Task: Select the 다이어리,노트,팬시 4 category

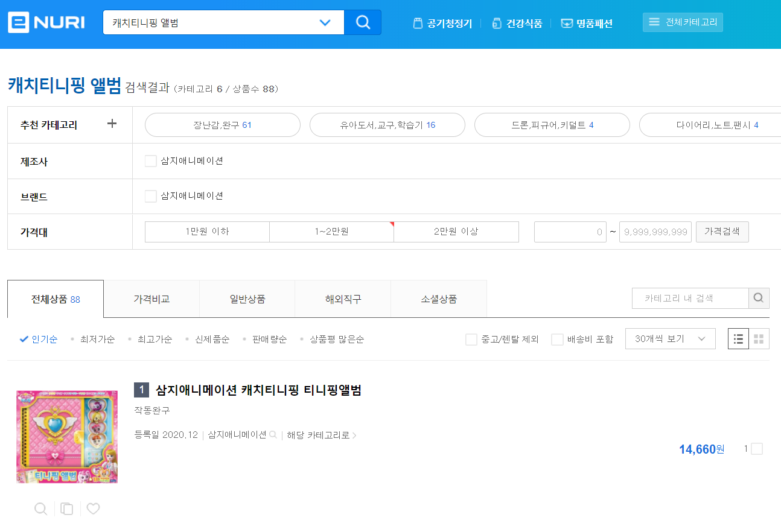Action: [x=710, y=125]
